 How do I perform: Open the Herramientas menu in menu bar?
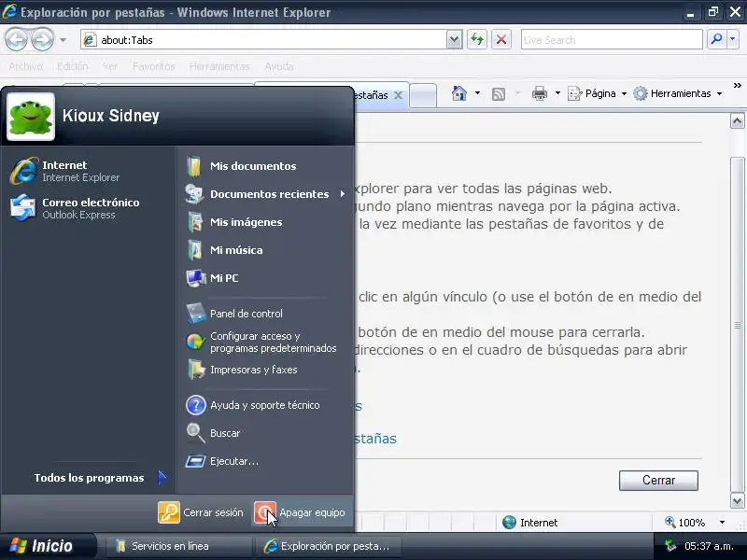[x=219, y=66]
